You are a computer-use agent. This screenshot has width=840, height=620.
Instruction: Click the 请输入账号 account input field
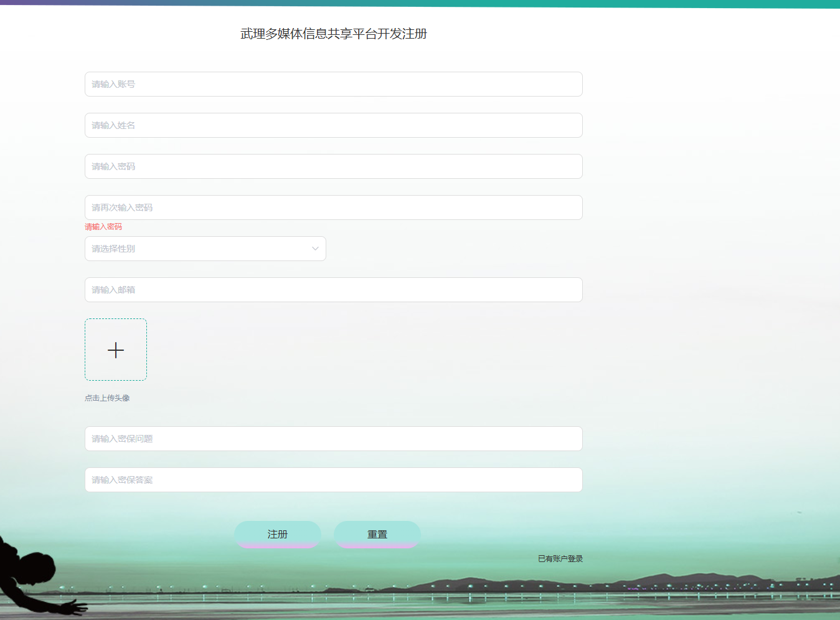coord(334,84)
